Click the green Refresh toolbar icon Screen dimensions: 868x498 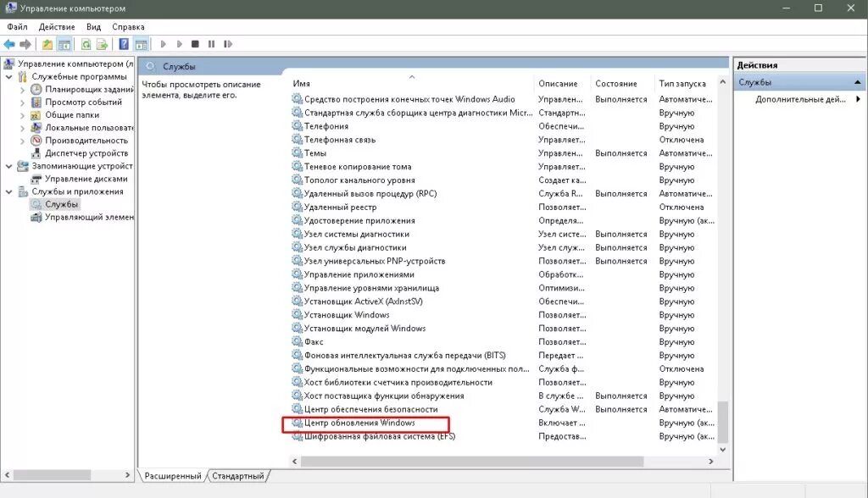click(x=86, y=44)
